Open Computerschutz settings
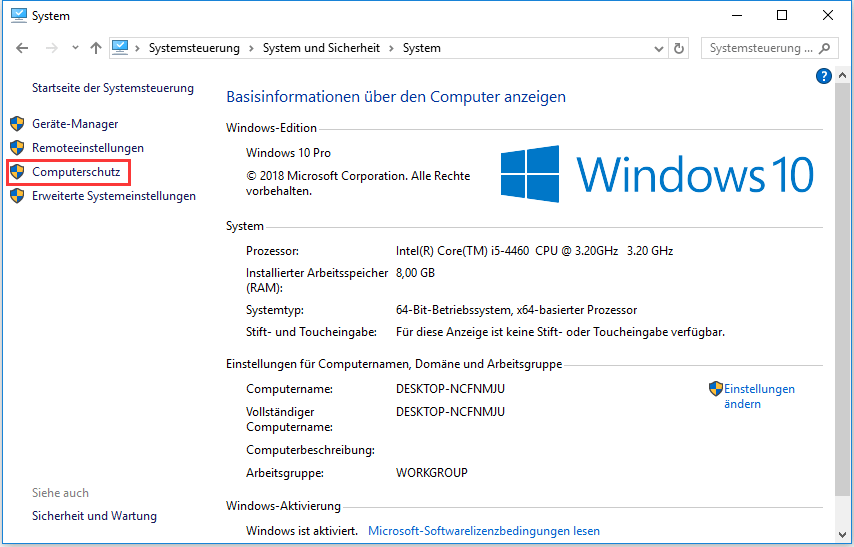The height and width of the screenshot is (547, 854). coord(76,172)
